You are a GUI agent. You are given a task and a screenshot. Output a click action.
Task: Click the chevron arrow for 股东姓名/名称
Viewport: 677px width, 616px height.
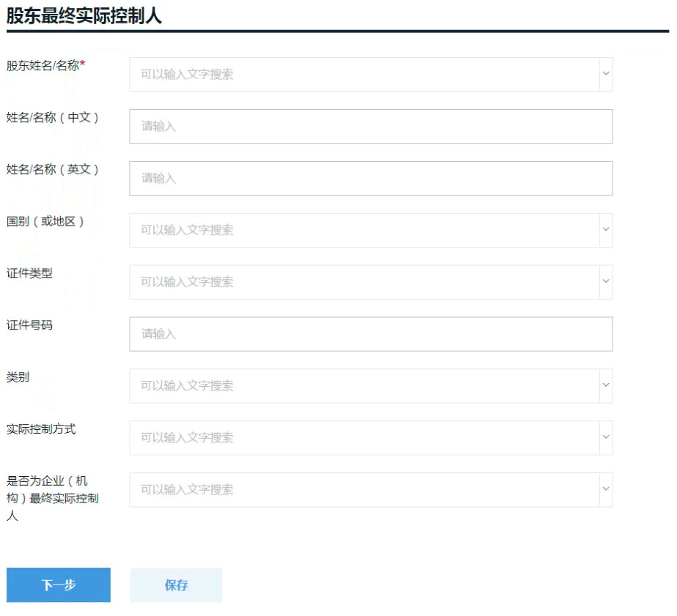click(x=606, y=74)
